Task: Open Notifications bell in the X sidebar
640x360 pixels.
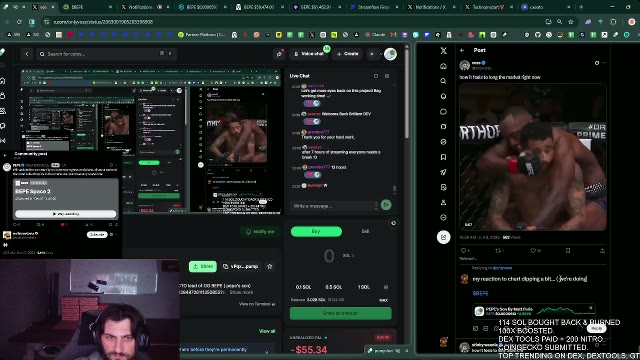Action: (444, 96)
